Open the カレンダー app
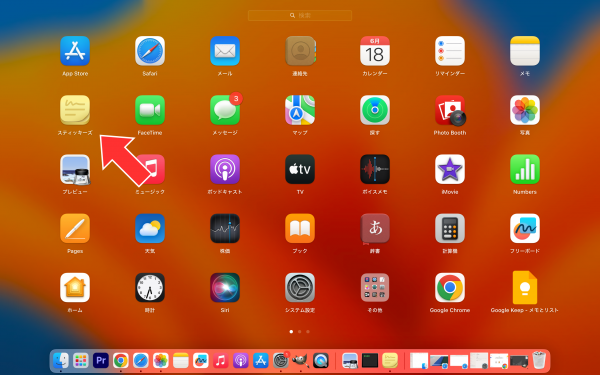Viewport: 600px width, 375px height. point(375,51)
